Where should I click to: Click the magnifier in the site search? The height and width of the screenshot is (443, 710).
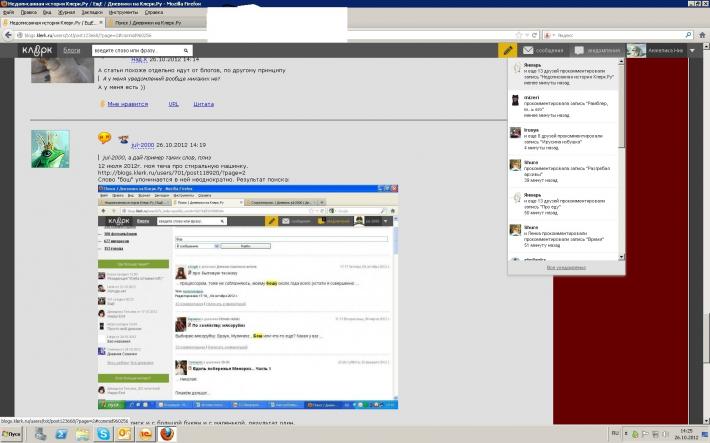[x=186, y=50]
